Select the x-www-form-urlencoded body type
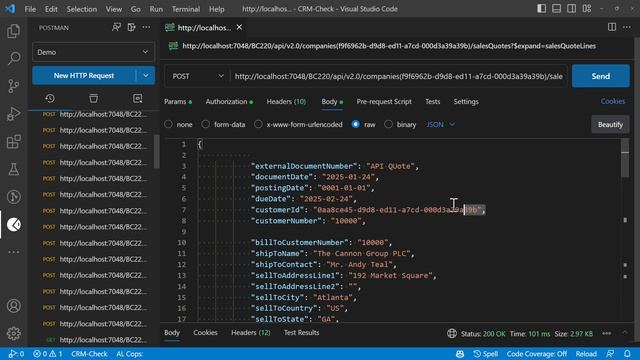The width and height of the screenshot is (640, 360). (x=258, y=124)
